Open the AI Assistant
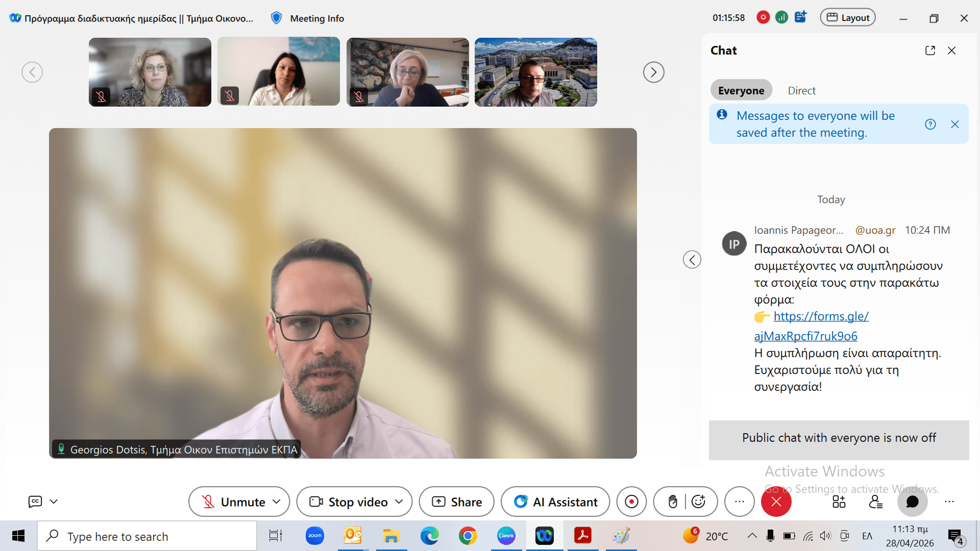The width and height of the screenshot is (980, 551). click(x=555, y=502)
